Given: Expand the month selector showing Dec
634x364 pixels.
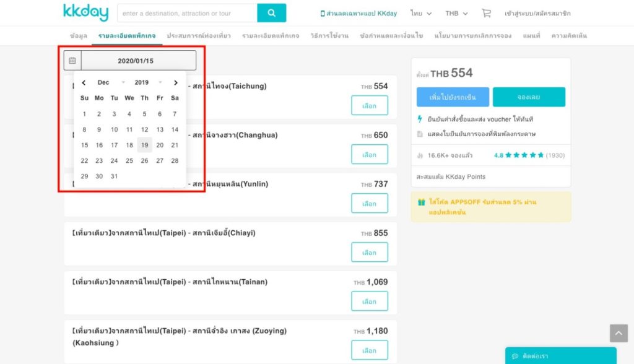Looking at the screenshot, I should click(111, 82).
